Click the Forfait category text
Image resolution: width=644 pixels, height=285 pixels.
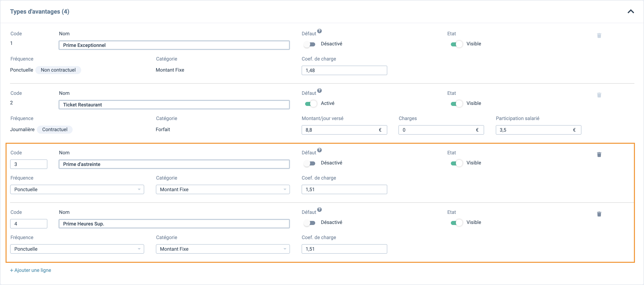click(x=163, y=129)
